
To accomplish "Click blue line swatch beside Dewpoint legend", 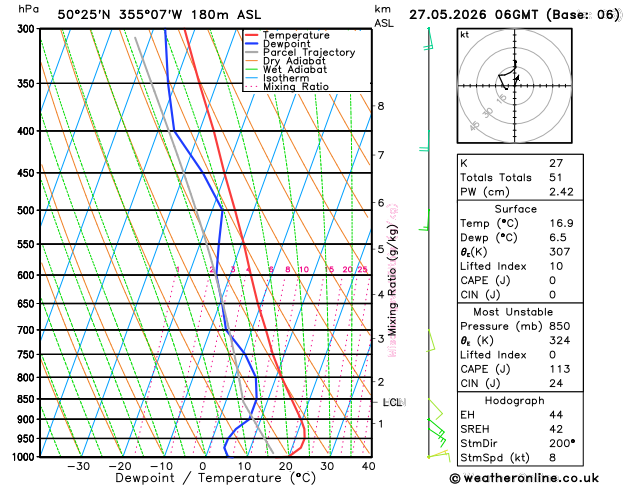I will coord(252,43).
